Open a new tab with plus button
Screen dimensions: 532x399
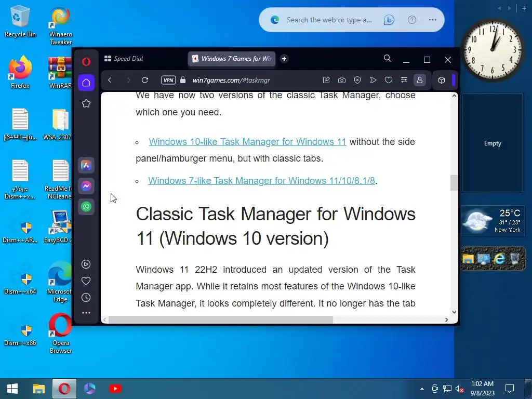point(284,59)
